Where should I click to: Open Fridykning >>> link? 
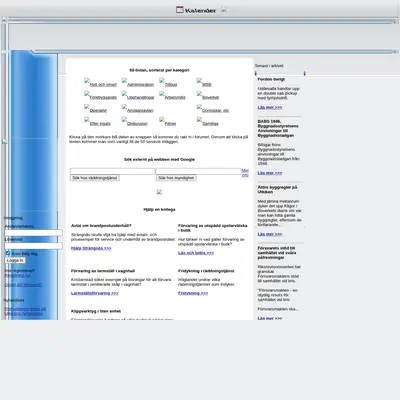click(193, 293)
